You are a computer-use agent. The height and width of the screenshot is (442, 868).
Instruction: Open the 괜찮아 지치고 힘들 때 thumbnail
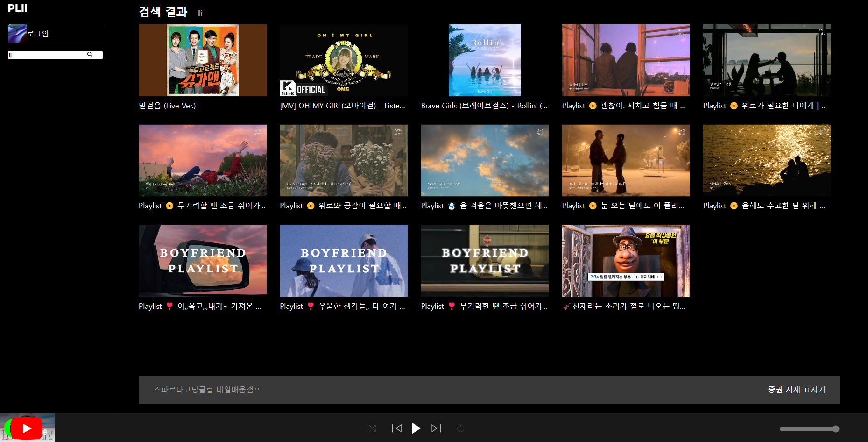626,60
